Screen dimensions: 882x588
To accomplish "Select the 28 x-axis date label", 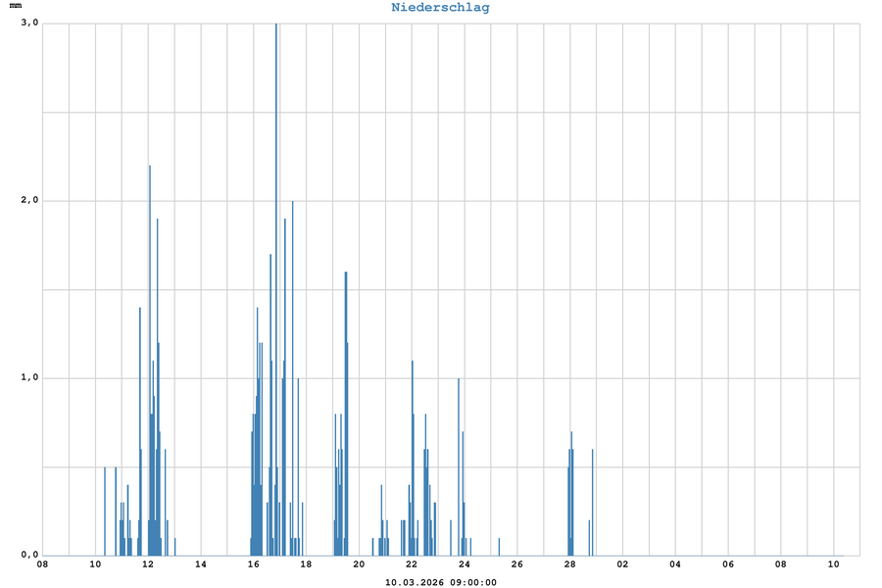I will click(x=570, y=564).
